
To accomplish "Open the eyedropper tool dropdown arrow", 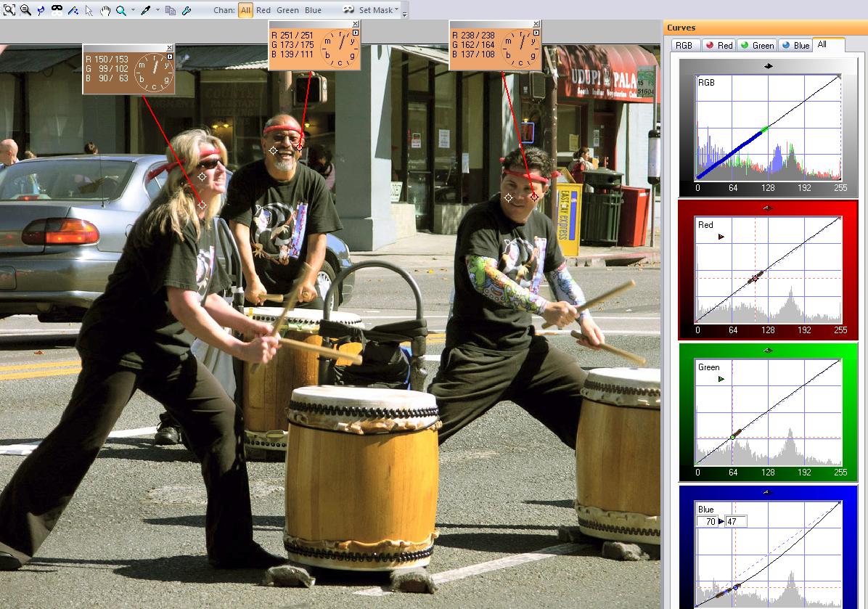I will point(157,10).
